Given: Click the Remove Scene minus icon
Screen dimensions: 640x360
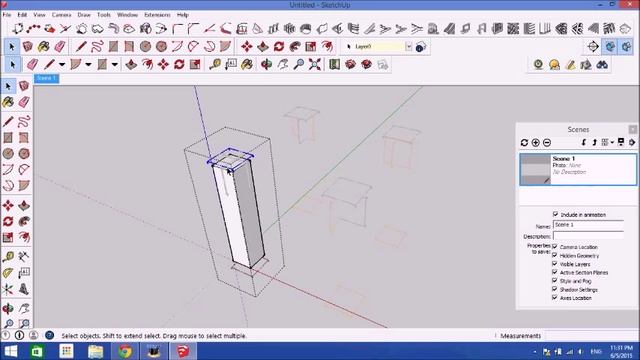Looking at the screenshot, I should tap(547, 142).
